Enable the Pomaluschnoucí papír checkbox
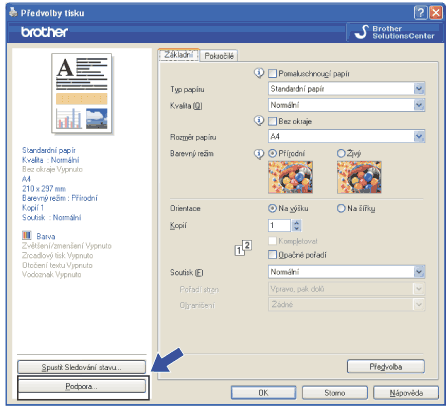Screen dimensions: 448x413 tap(272, 73)
